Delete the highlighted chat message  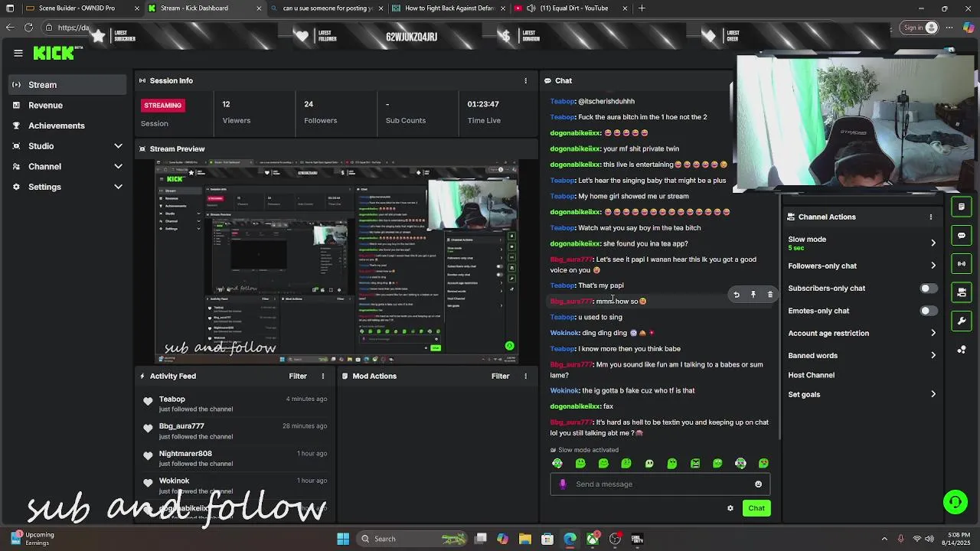[770, 295]
